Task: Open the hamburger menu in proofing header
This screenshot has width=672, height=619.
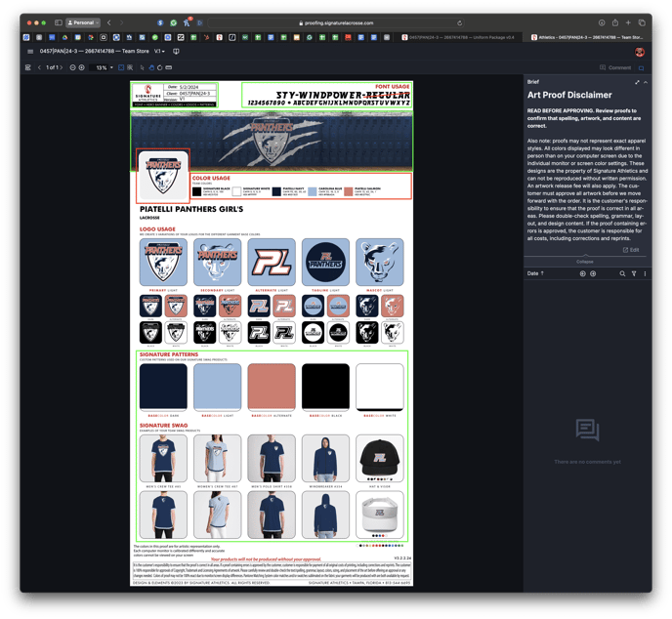Action: (30, 51)
